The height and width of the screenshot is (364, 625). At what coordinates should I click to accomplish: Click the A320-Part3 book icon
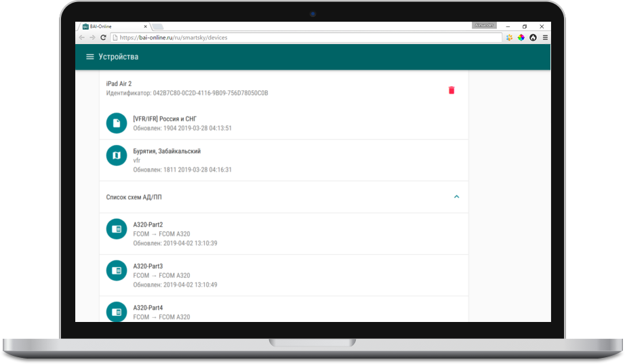coord(117,270)
